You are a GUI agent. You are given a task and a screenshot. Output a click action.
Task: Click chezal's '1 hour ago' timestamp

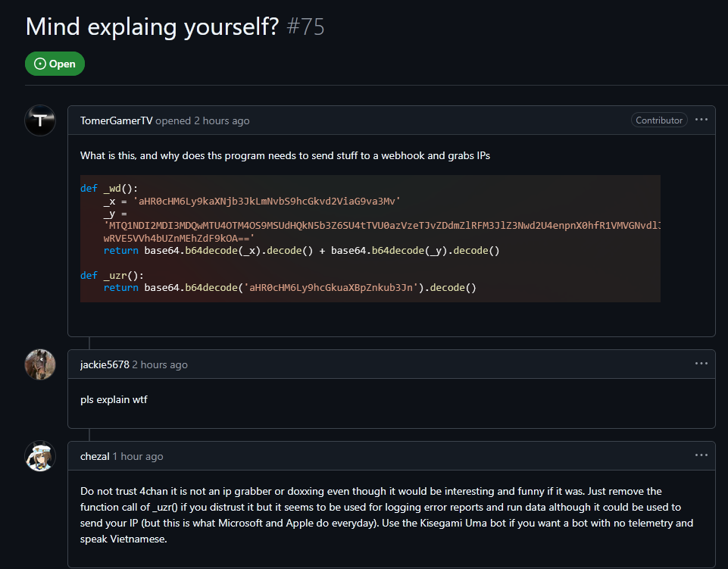pos(138,456)
